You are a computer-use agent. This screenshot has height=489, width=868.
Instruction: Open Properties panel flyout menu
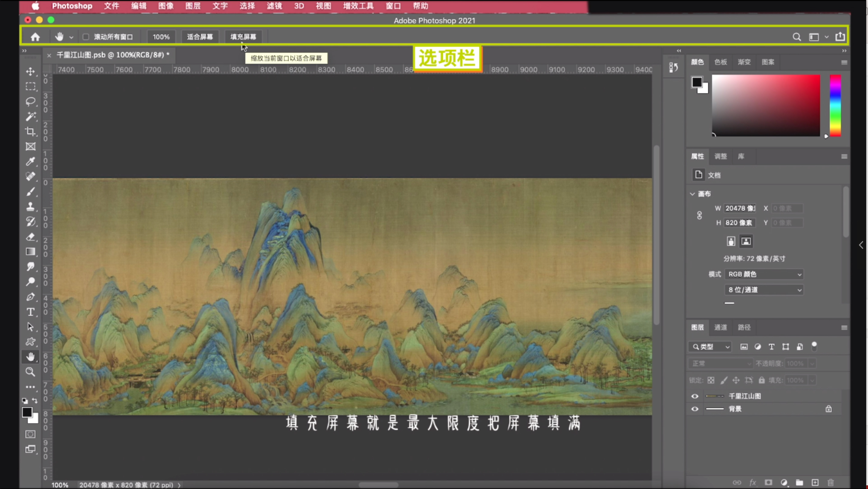[x=844, y=157]
